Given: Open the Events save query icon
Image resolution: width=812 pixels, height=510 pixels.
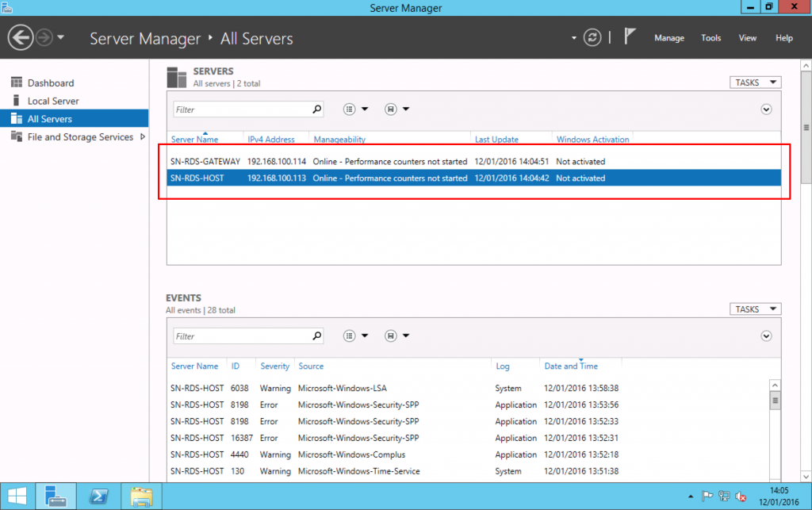Looking at the screenshot, I should [391, 336].
